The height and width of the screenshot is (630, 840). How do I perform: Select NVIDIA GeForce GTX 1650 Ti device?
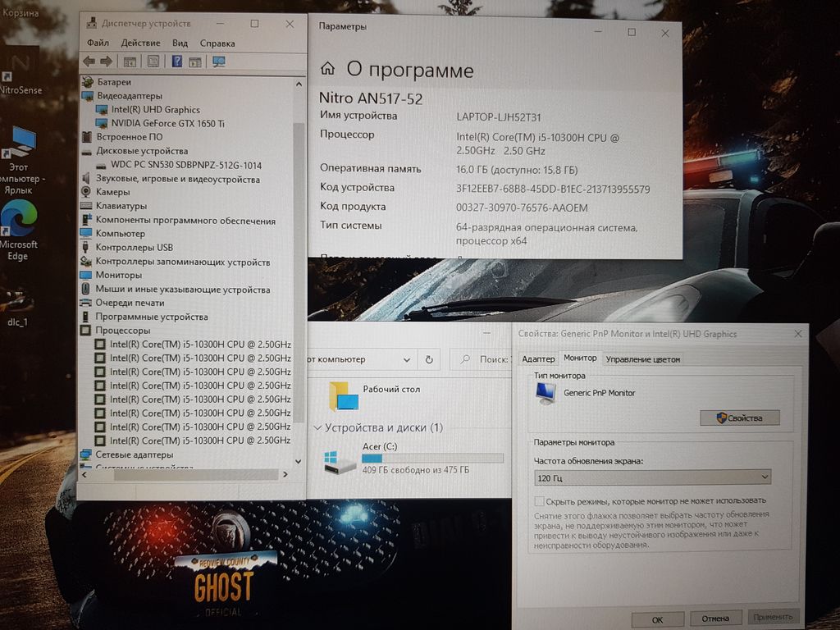pyautogui.click(x=167, y=123)
